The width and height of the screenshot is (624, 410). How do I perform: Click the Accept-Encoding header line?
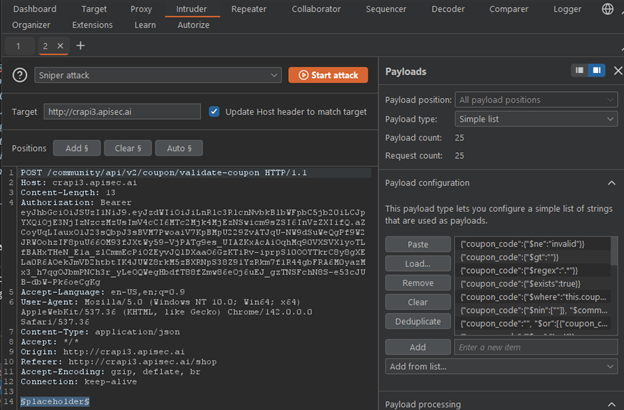110,372
